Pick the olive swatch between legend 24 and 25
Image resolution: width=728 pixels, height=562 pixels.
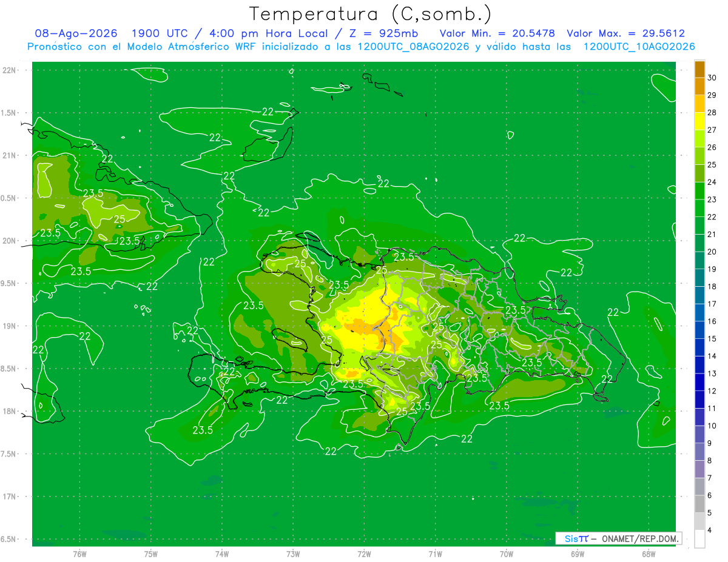[x=700, y=173]
